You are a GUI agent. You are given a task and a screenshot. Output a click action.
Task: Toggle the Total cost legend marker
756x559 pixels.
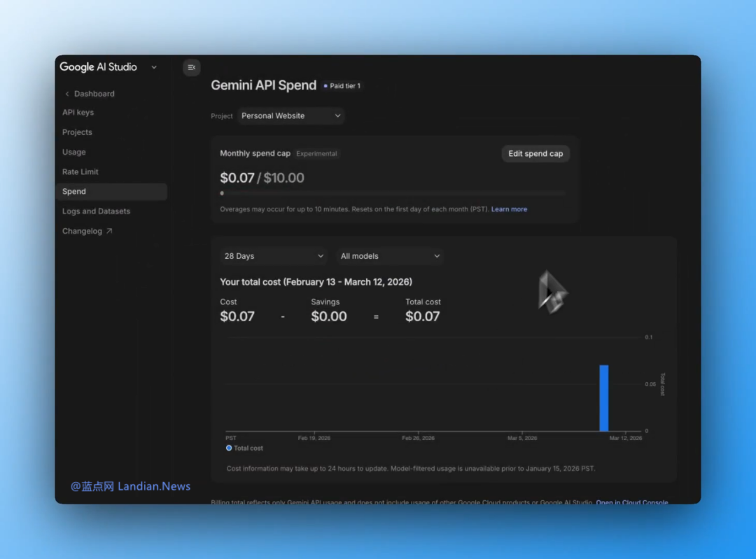(x=229, y=448)
